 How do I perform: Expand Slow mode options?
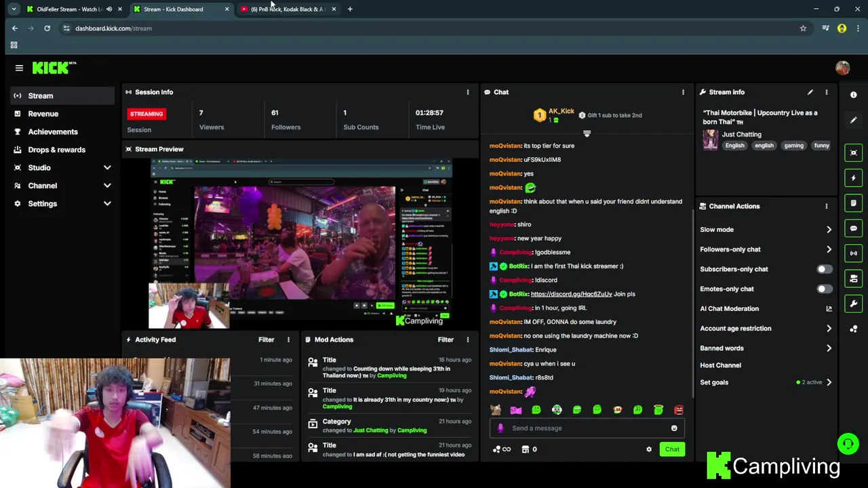tap(829, 230)
